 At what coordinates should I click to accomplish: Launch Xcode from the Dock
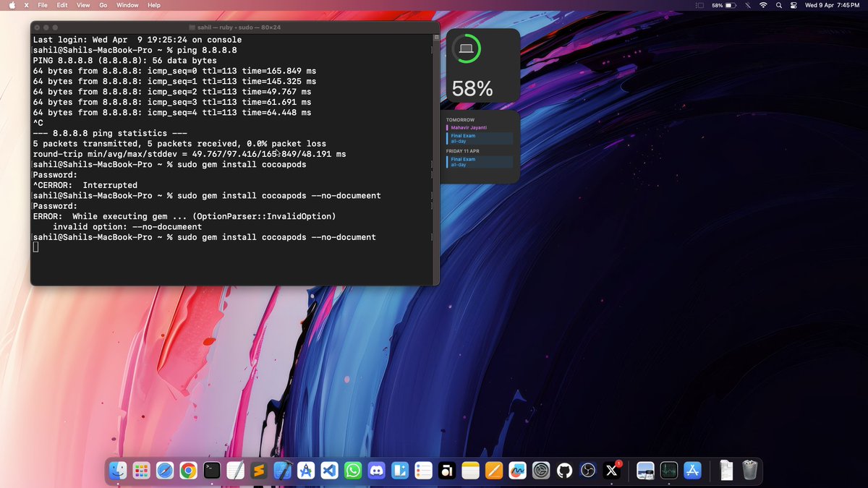pos(282,471)
